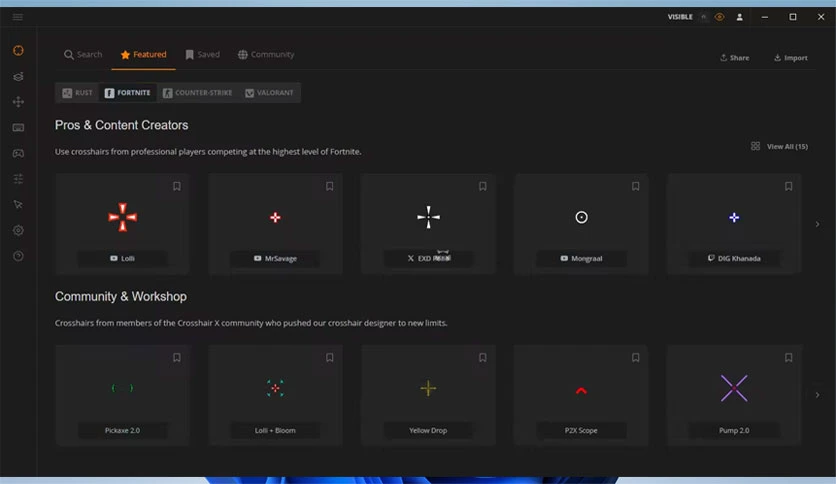Viewport: 836px width, 484px height.
Task: Select the Lolli red crosshair thumbnail
Action: click(123, 217)
